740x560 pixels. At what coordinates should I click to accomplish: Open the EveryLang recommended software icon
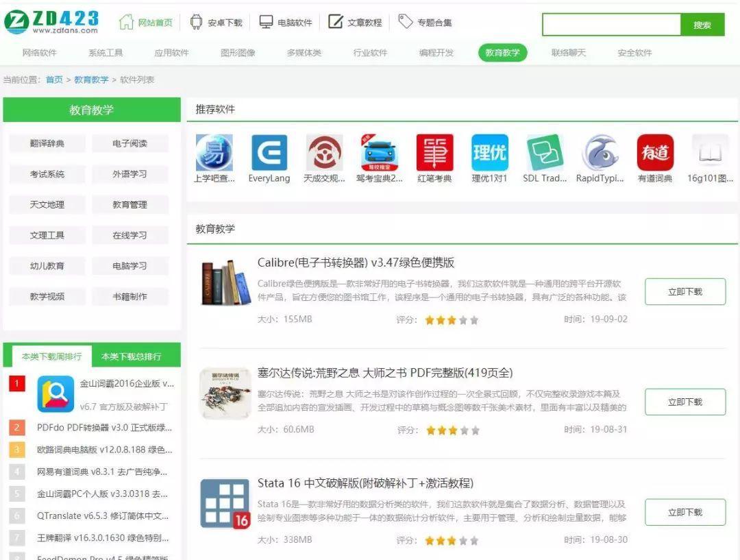point(269,152)
